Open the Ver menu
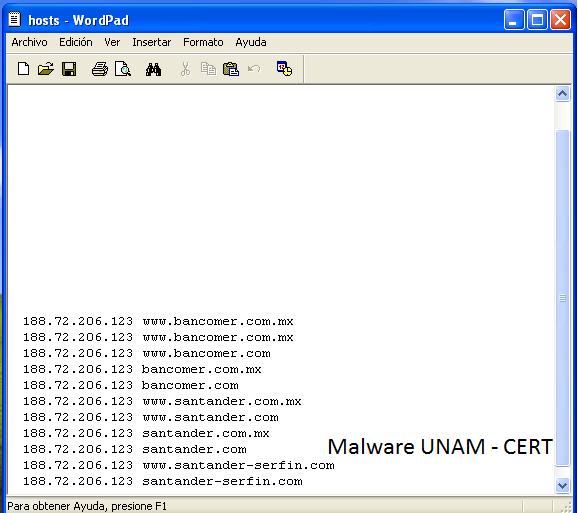Image resolution: width=578 pixels, height=513 pixels. (x=112, y=42)
